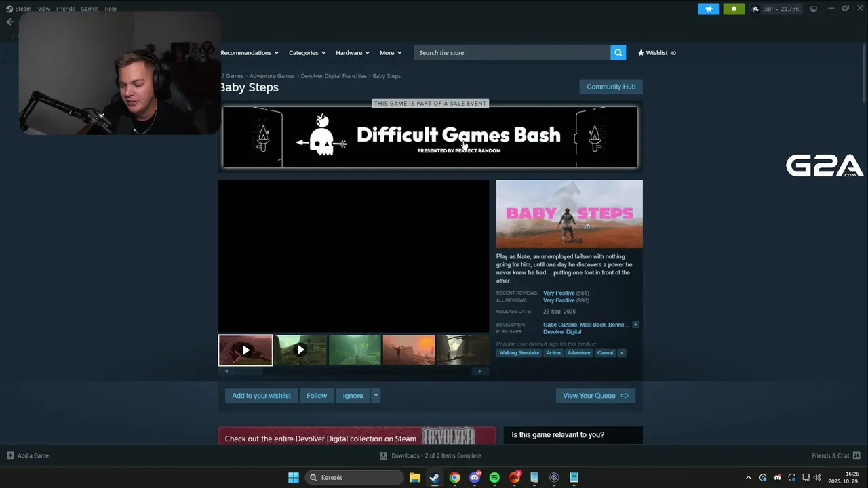Expand the Hardware dropdown

pos(353,52)
